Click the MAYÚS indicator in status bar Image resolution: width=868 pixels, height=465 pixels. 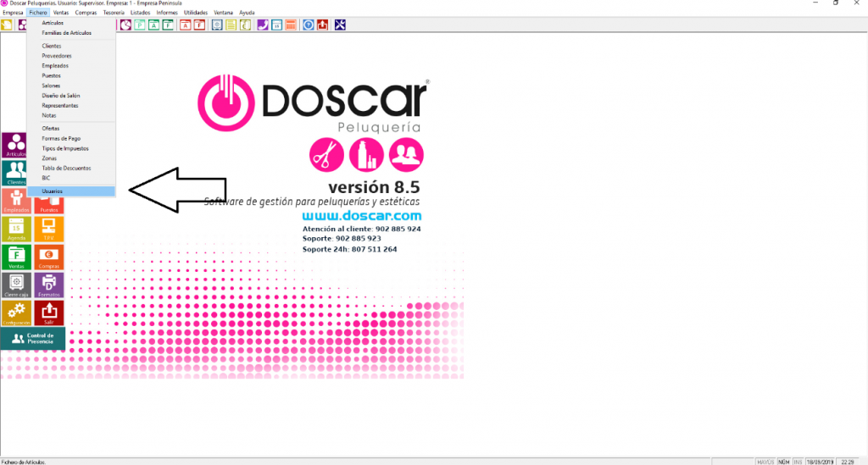tap(765, 462)
